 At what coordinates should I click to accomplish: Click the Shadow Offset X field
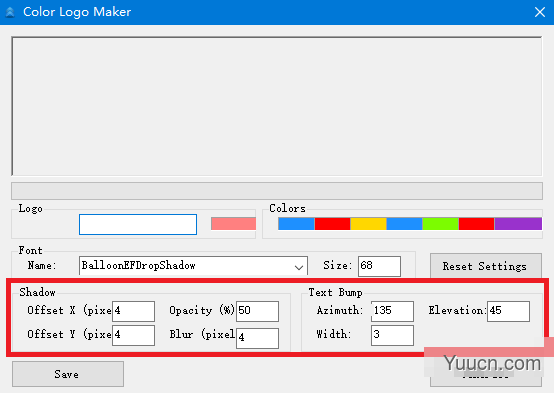[x=133, y=311]
